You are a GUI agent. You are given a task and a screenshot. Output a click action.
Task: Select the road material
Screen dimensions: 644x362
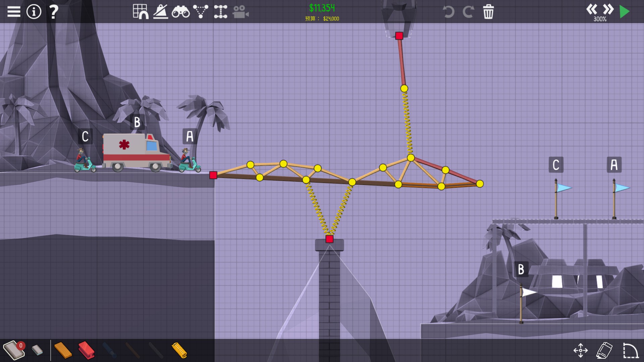click(x=13, y=350)
